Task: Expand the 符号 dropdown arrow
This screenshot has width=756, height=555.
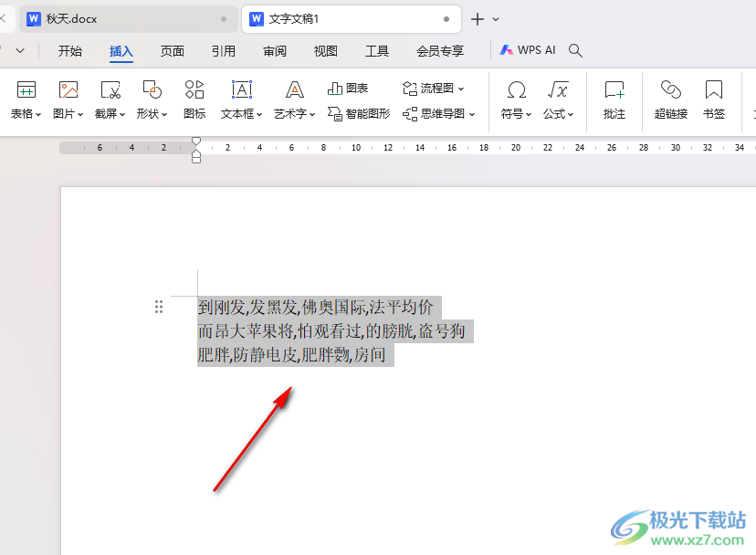Action: pos(529,114)
